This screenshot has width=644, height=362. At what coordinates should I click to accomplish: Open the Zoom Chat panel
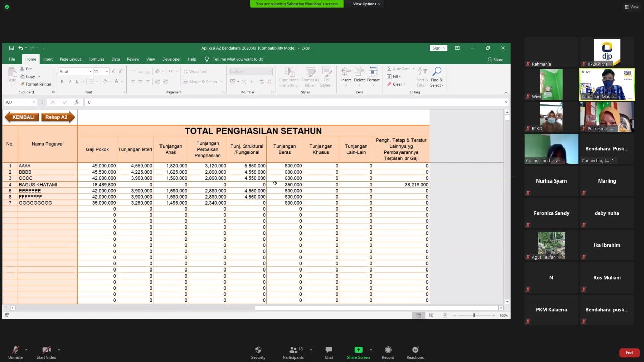(x=328, y=352)
